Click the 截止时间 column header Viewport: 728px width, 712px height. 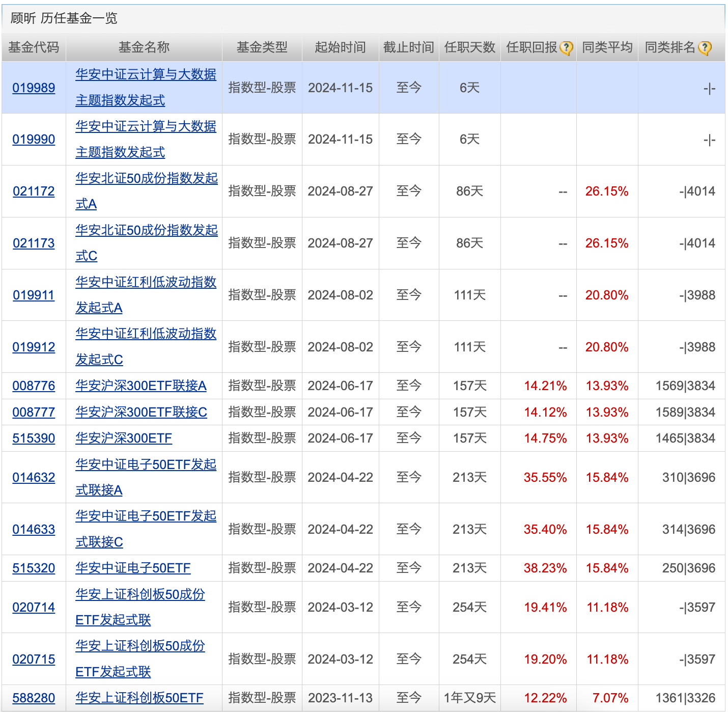point(409,47)
